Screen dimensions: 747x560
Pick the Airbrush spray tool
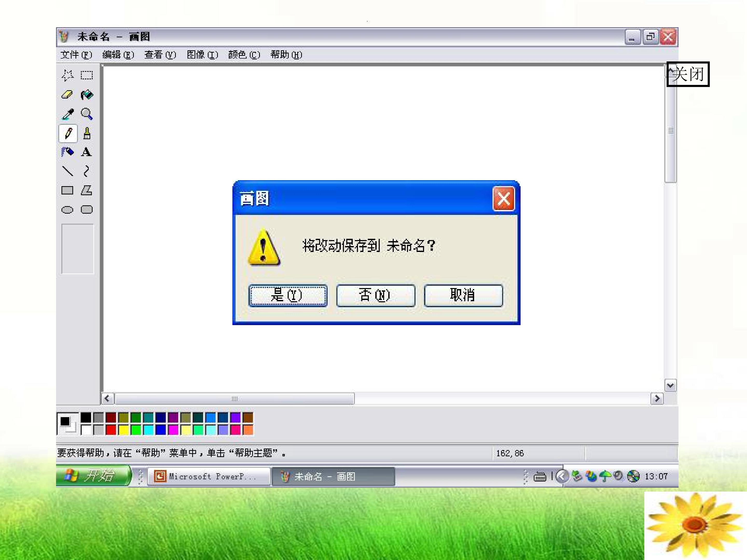click(x=67, y=152)
